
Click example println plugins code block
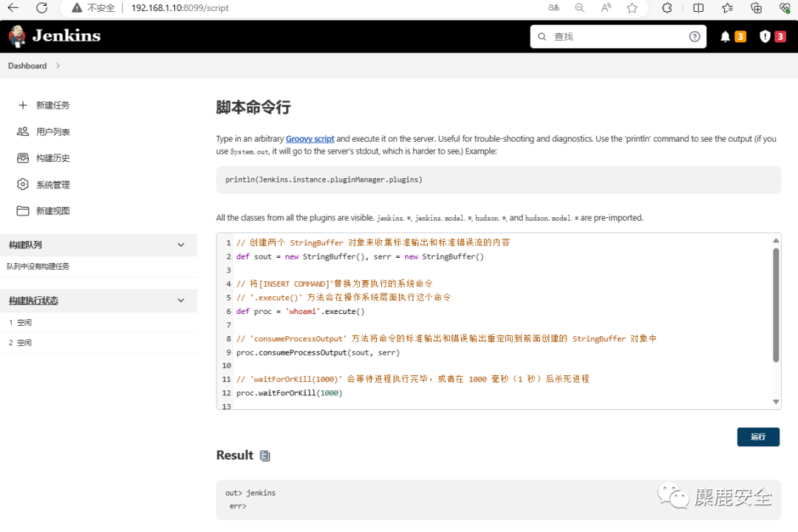[499, 180]
